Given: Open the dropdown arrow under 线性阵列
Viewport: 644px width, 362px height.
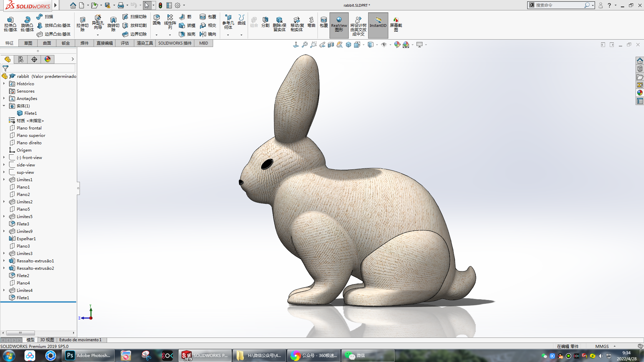Looking at the screenshot, I should [x=170, y=35].
